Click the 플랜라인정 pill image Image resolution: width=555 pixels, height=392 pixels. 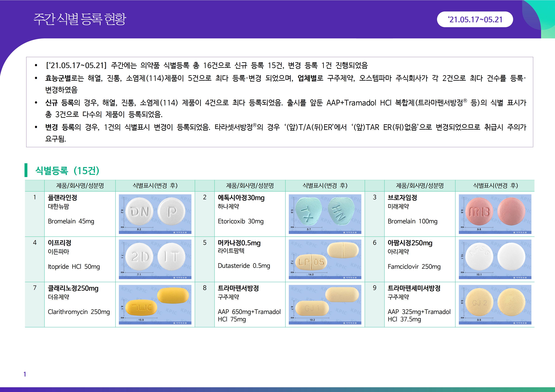tap(155, 214)
